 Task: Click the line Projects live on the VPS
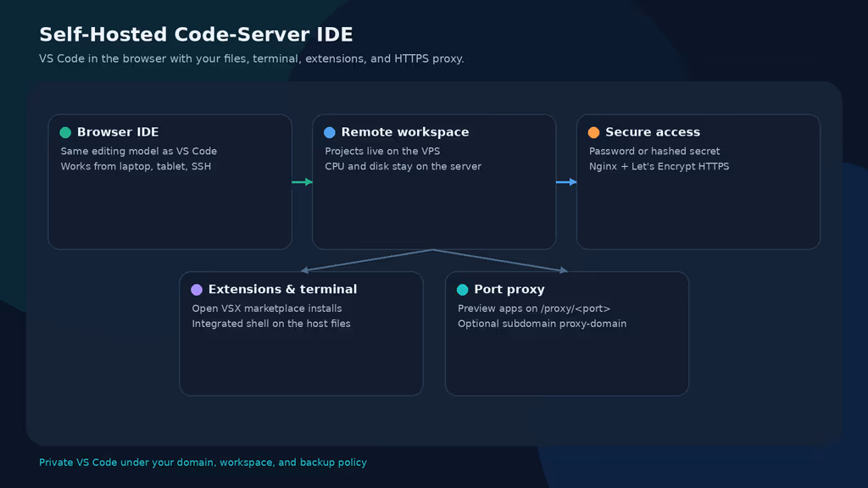coord(382,151)
